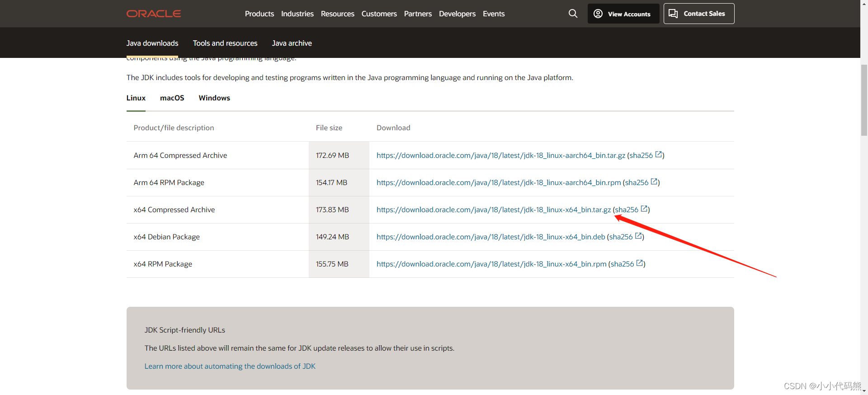Screen dimensions: 868x395
Task: Click the 'File size' column header
Action: pos(329,128)
